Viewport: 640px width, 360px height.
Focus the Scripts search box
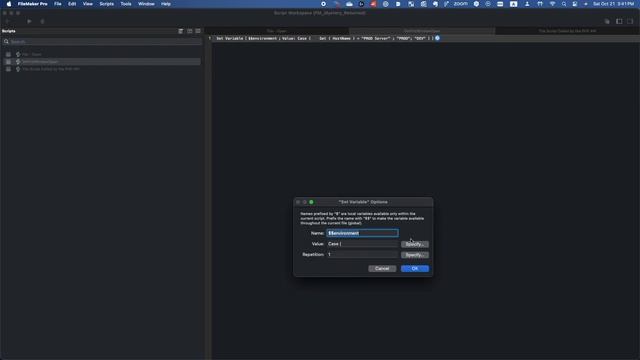click(x=102, y=42)
